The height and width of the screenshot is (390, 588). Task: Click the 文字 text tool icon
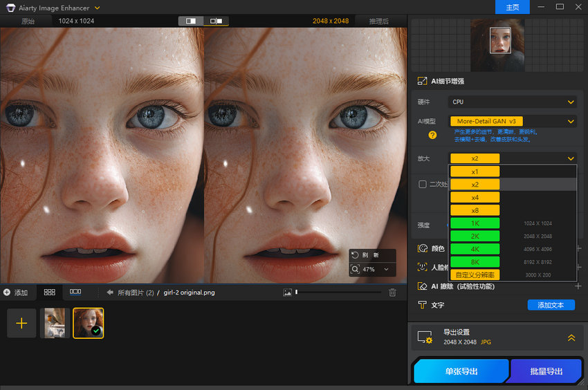coord(423,305)
